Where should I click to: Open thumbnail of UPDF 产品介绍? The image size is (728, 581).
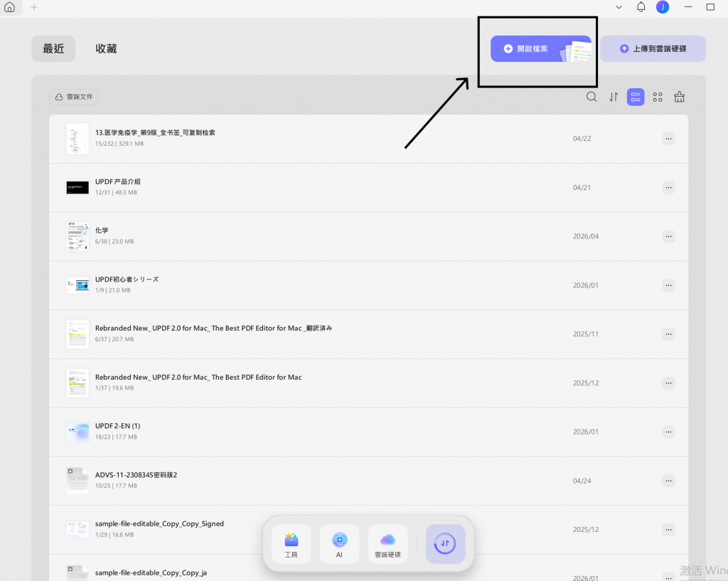[77, 188]
